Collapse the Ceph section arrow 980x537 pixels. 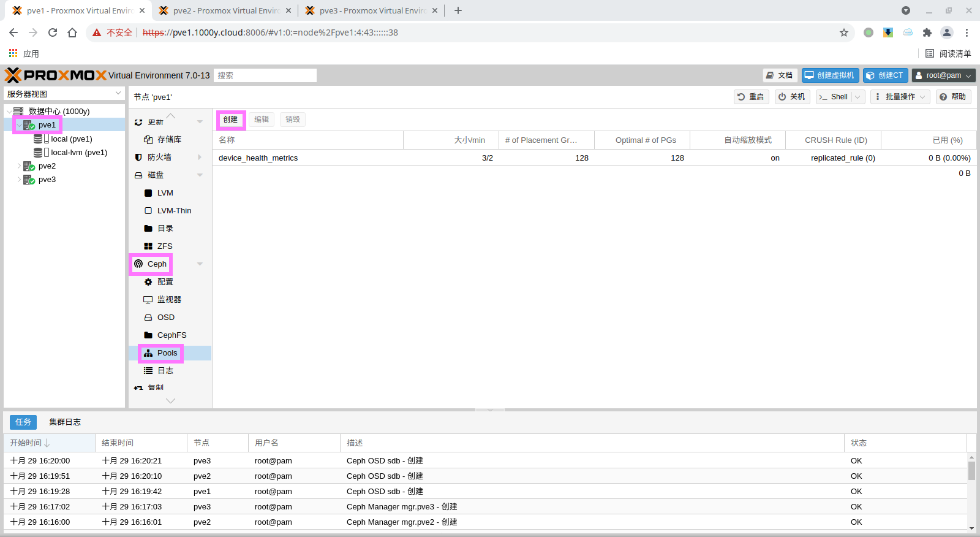coord(200,264)
